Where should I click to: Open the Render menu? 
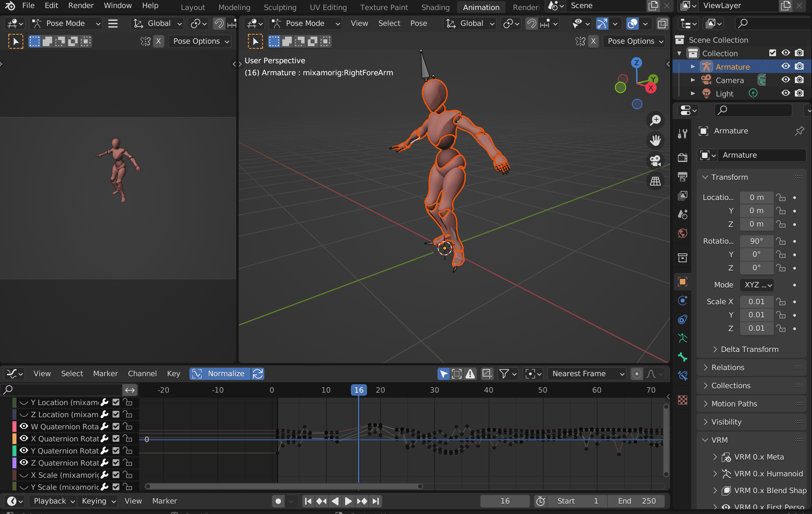pyautogui.click(x=81, y=6)
